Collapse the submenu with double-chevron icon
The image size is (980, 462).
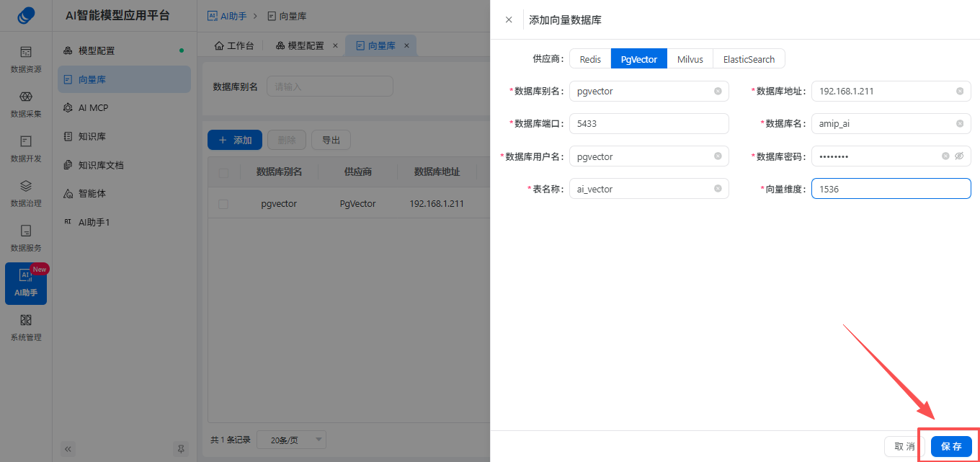68,448
